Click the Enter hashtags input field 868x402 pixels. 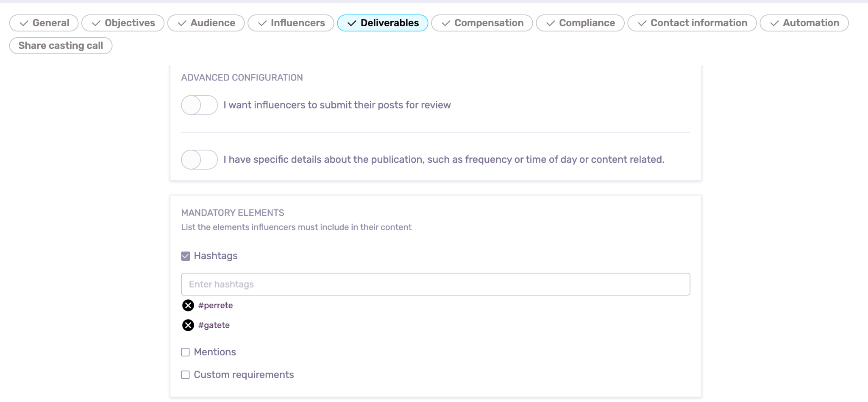coord(435,284)
